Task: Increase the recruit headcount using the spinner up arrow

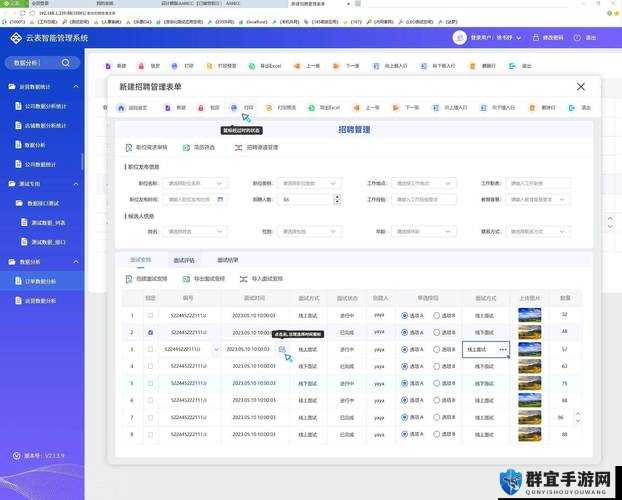Action: (337, 196)
